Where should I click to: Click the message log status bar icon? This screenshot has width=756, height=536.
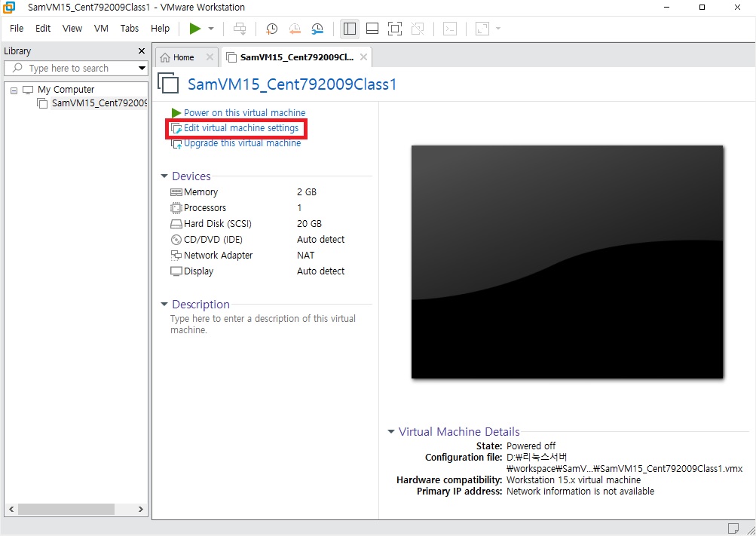click(x=733, y=528)
